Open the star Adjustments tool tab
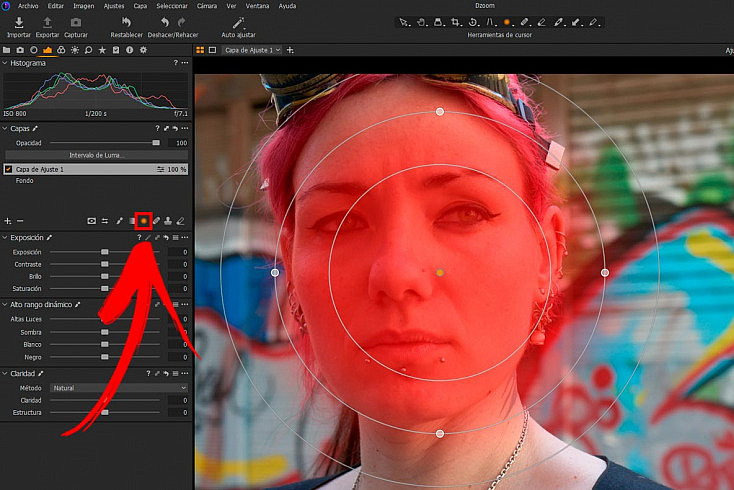The width and height of the screenshot is (734, 490). point(102,50)
